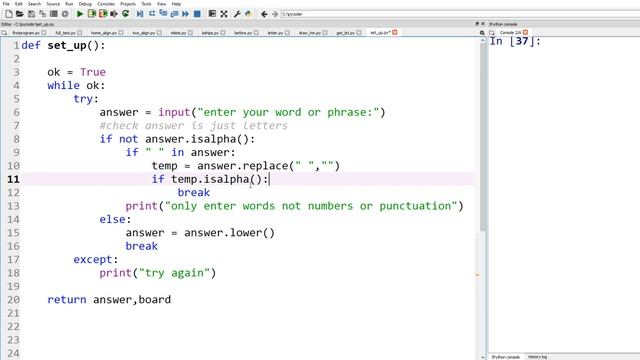Run selection or current line
Image resolution: width=640 pixels, height=360 pixels.
[114, 14]
